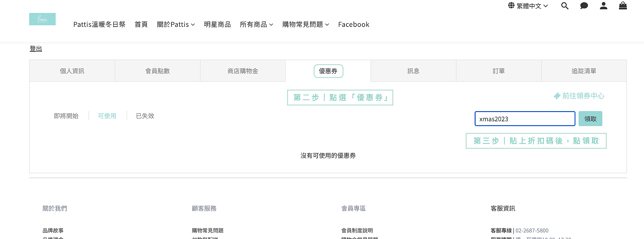Screen dimensions: 644x239
Task: Expand the 購物常見問題 navigation menu
Action: 306,24
